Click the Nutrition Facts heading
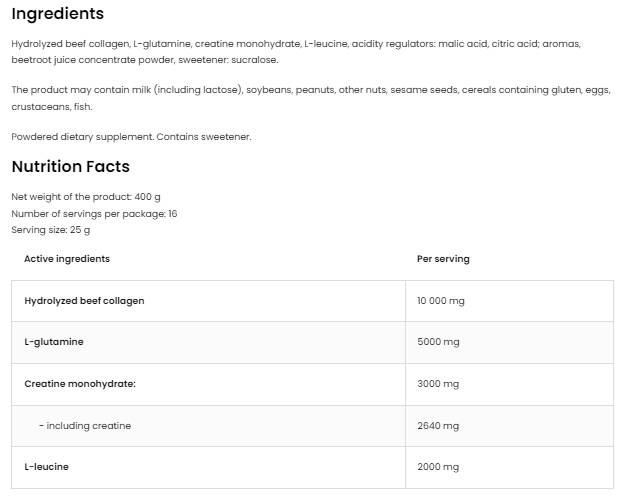The height and width of the screenshot is (500, 630). click(x=70, y=167)
